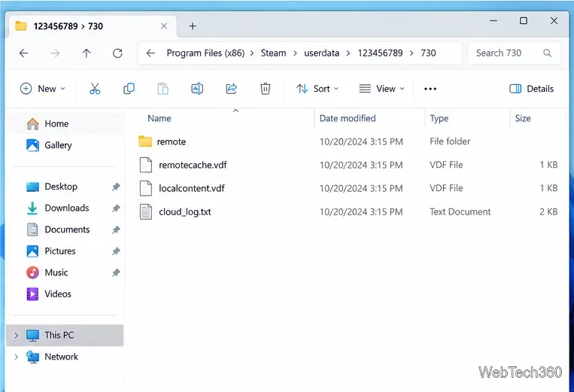This screenshot has width=574, height=392.
Task: Click the Share icon
Action: pyautogui.click(x=232, y=89)
